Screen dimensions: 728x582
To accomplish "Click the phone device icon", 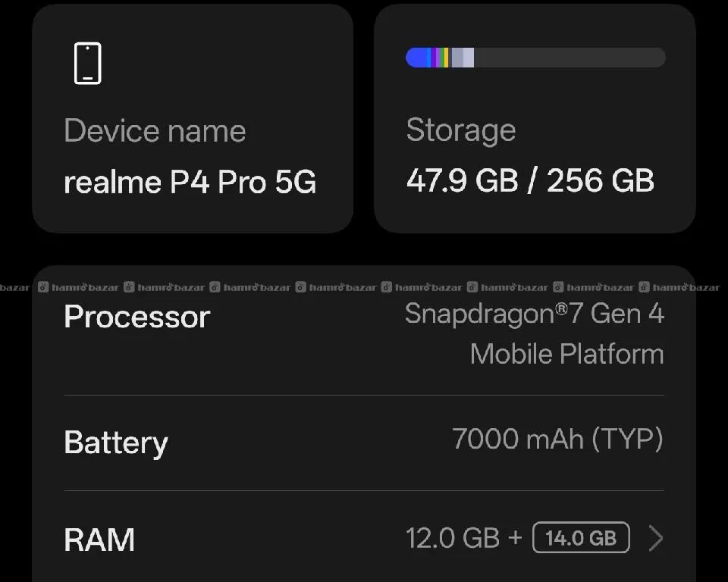I will tap(88, 64).
